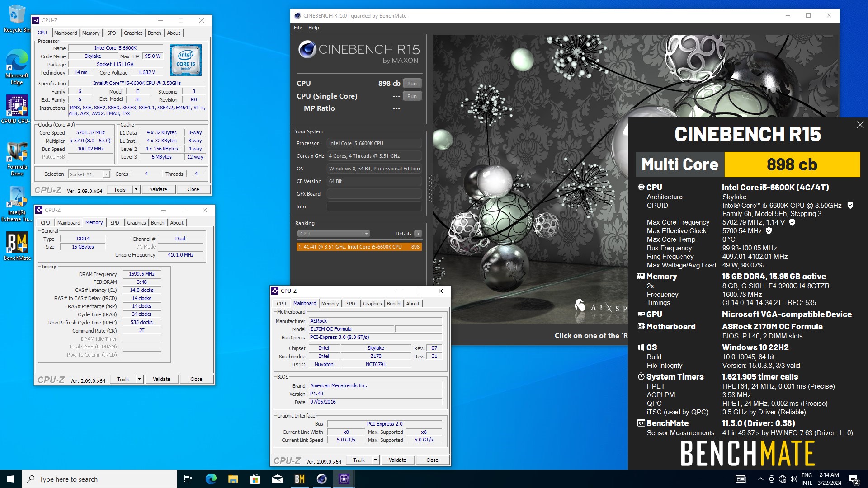868x488 pixels.
Task: Open the File menu in Cinebench
Action: click(x=297, y=28)
